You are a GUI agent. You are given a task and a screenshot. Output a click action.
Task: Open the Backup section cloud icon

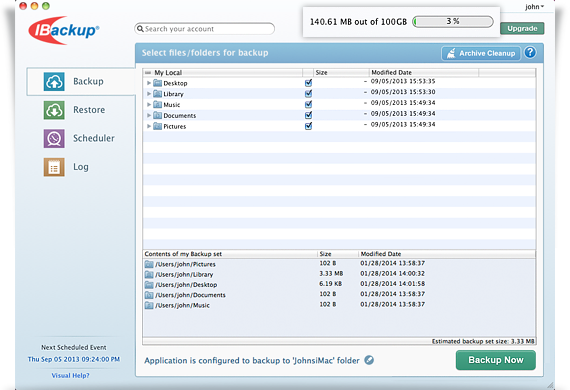pos(54,81)
